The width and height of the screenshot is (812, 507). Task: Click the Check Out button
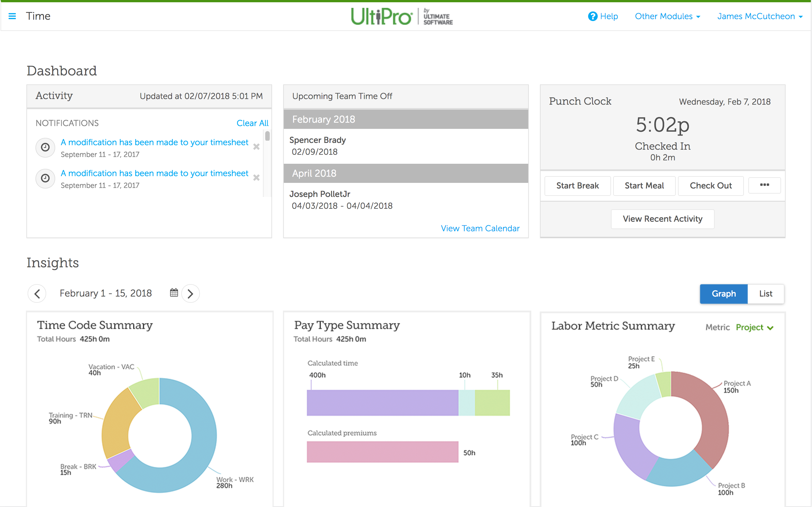[x=710, y=185]
